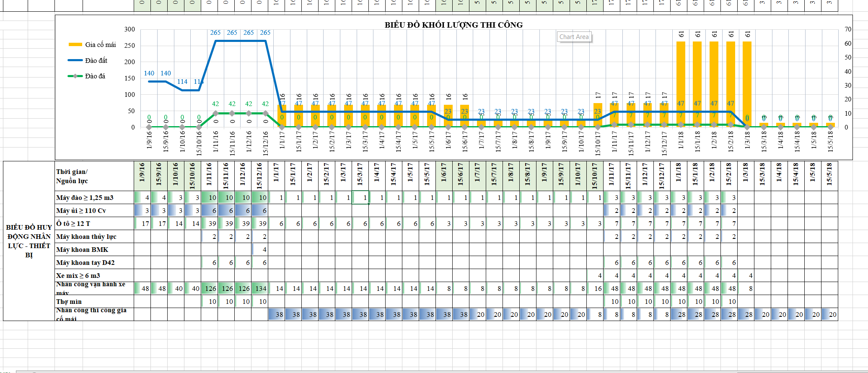Select table header cell 15/10/17
This screenshot has height=373, width=868.
(595, 176)
